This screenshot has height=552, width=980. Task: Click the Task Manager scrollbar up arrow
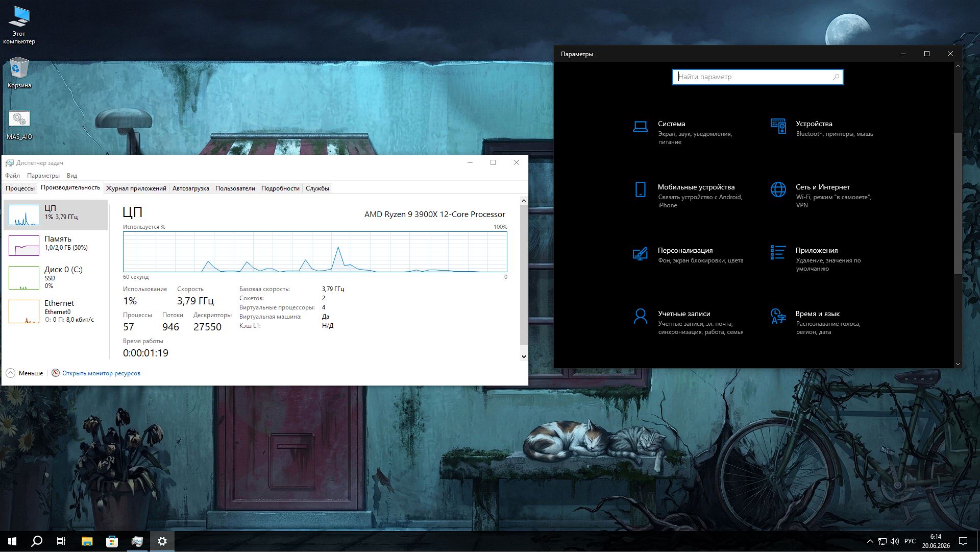(524, 201)
